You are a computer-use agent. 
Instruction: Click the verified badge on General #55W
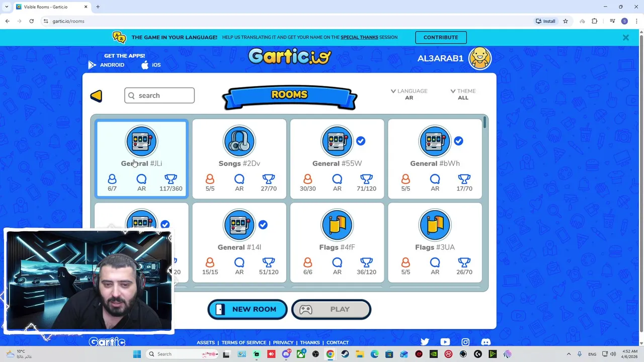pyautogui.click(x=361, y=141)
